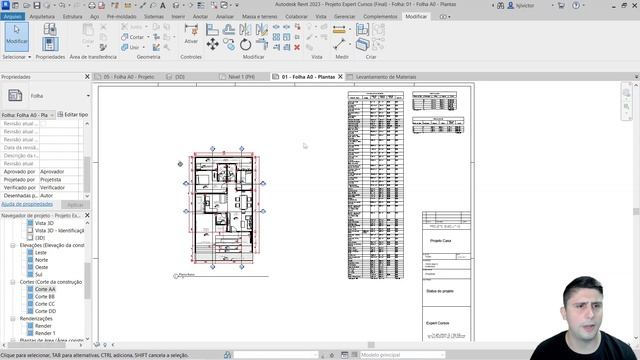Open the Unir dropdown arrow
Viewport: 640px width, 360px height.
143,47
